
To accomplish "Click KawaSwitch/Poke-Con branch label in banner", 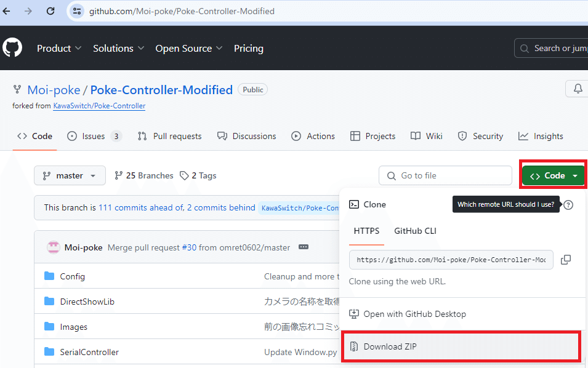I will [299, 208].
